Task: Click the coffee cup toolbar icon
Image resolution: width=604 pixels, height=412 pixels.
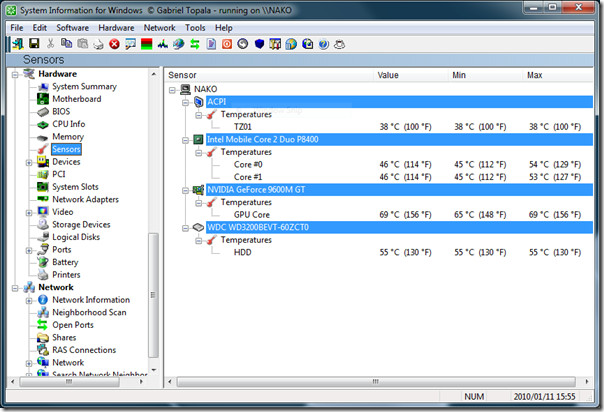Action: [x=339, y=44]
